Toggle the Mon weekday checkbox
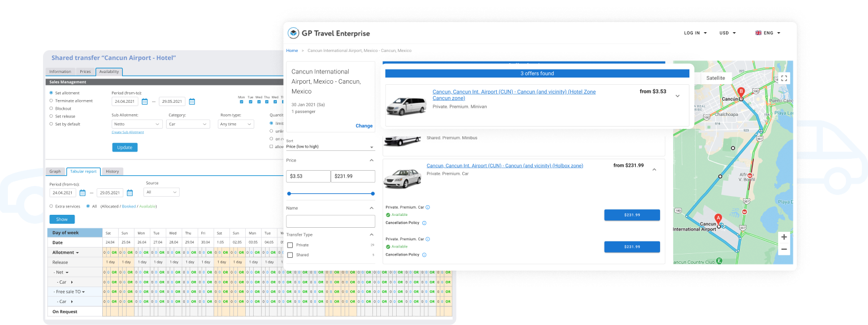 [241, 102]
